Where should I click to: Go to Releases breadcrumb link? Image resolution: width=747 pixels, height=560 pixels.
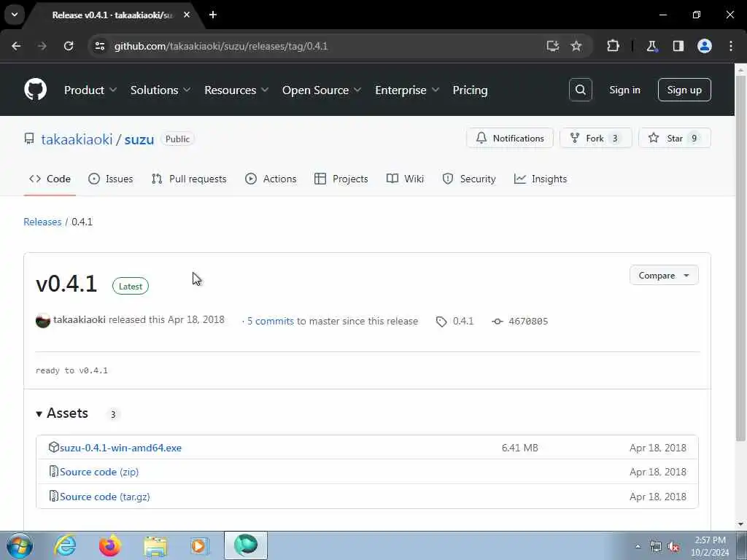[x=42, y=222]
